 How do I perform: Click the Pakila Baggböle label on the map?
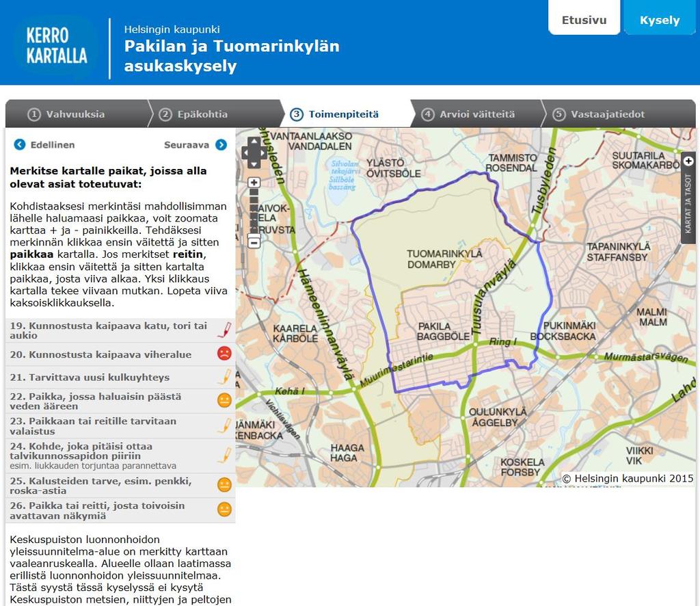tap(443, 331)
